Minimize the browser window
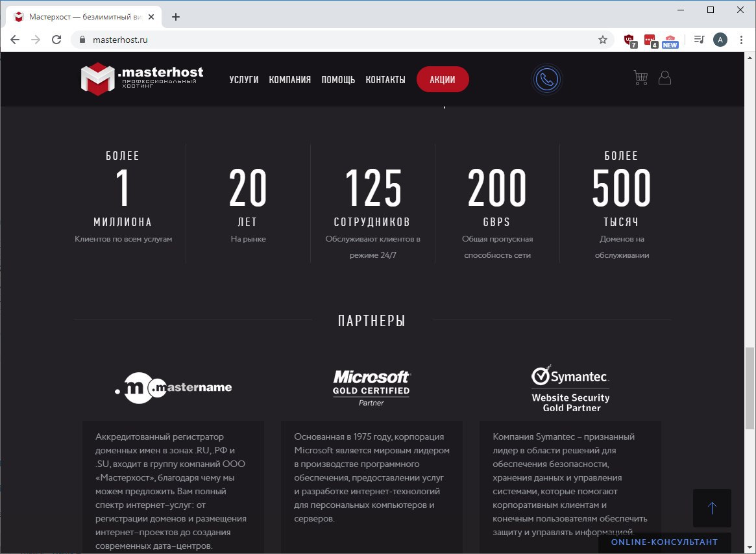Viewport: 756px width, 554px height. [681, 10]
